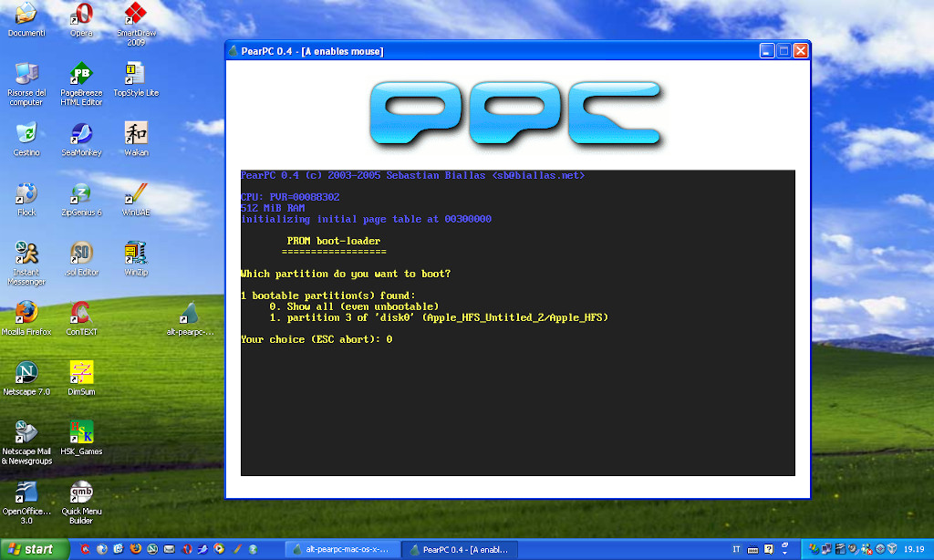934x560 pixels.
Task: Click the 'CPU: PVR=00088302' line
Action: (x=290, y=197)
